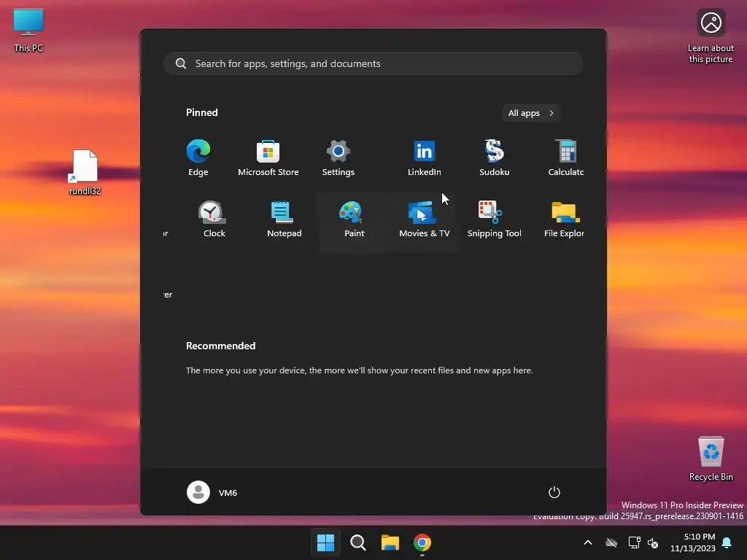The image size is (747, 560).
Task: Click Learn about this picture icon
Action: [711, 36]
